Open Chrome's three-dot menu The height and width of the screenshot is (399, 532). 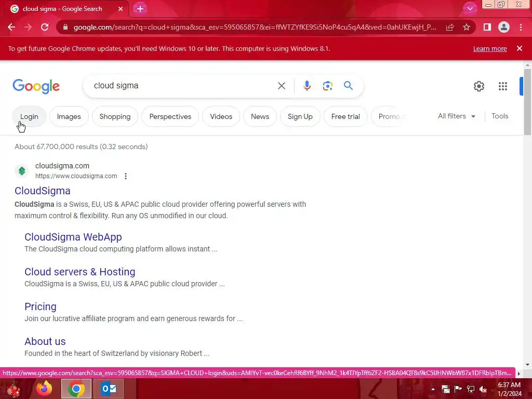tap(521, 27)
